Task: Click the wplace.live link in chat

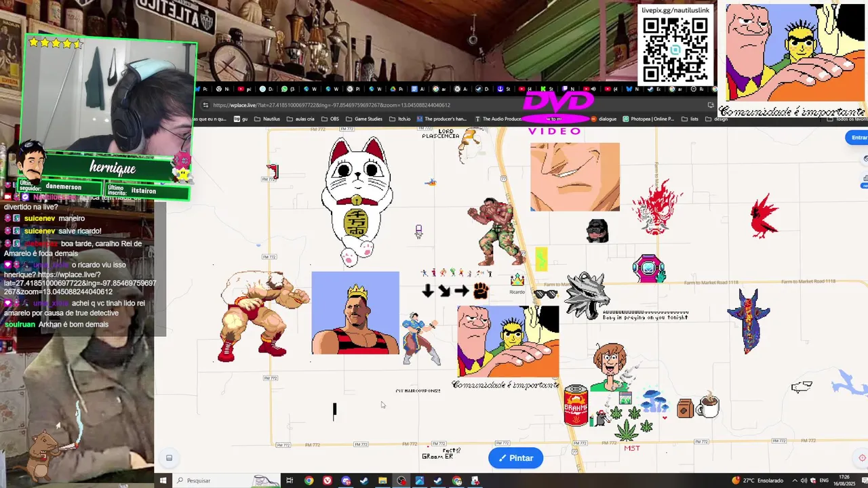Action: 80,283
